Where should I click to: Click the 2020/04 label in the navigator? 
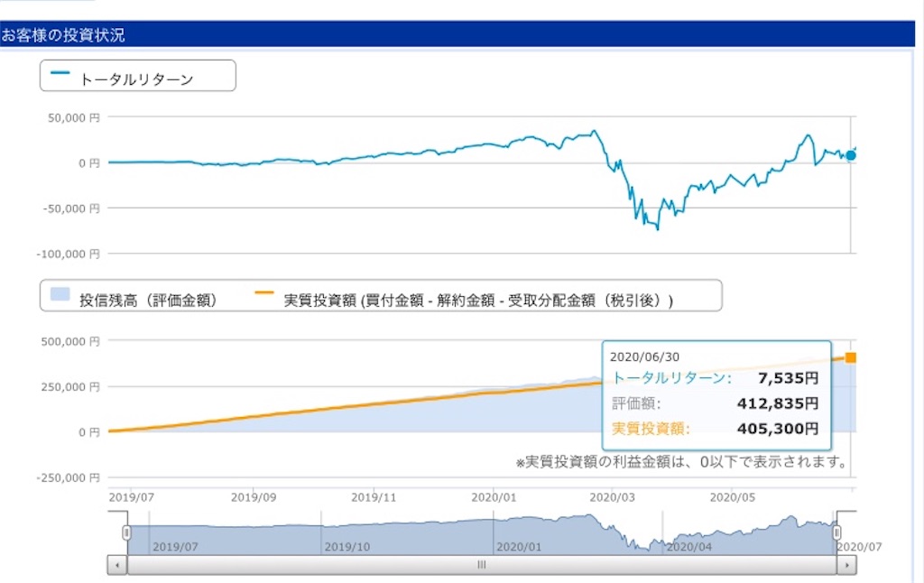tap(688, 547)
